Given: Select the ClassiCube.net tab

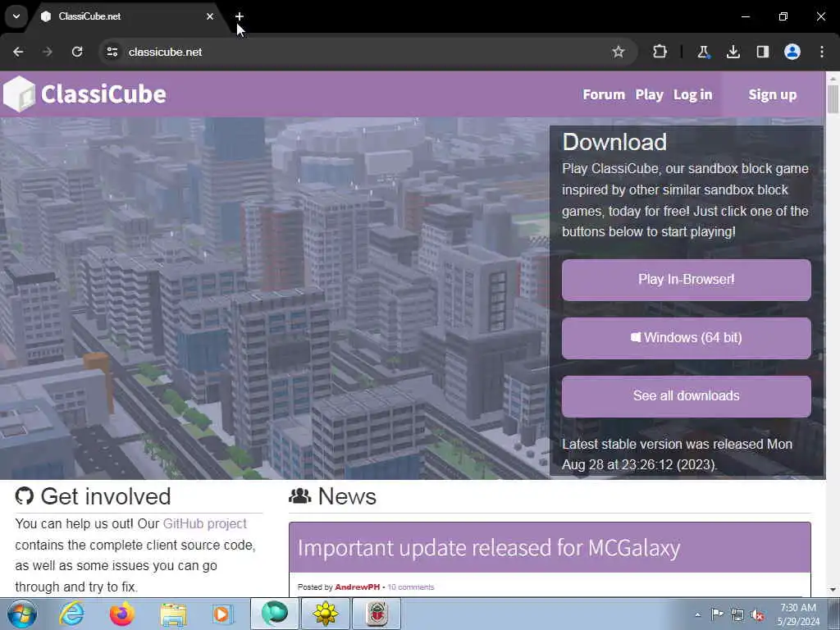Looking at the screenshot, I should pyautogui.click(x=123, y=16).
